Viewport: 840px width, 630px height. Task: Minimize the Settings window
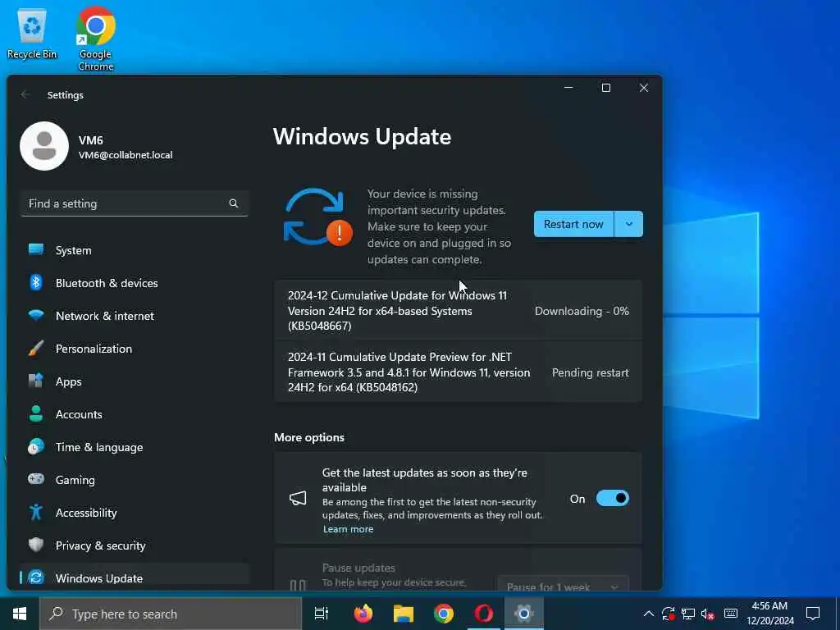click(x=568, y=88)
